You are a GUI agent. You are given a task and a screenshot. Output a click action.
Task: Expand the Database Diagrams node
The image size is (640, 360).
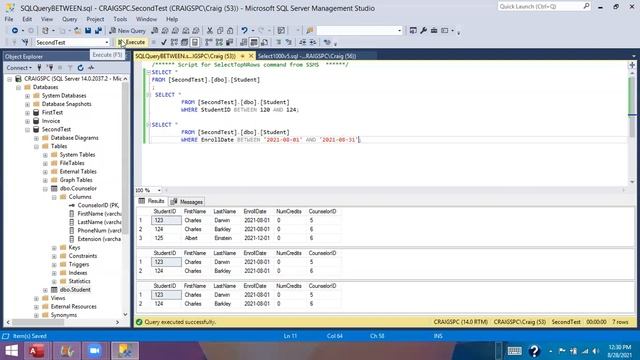(x=36, y=138)
